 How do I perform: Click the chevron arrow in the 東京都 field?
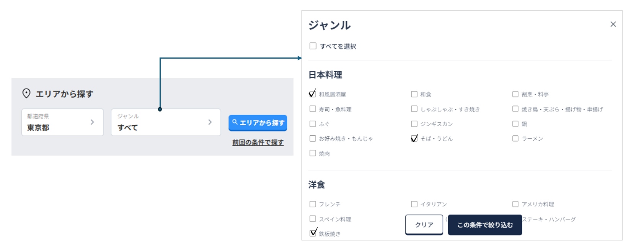pyautogui.click(x=92, y=122)
